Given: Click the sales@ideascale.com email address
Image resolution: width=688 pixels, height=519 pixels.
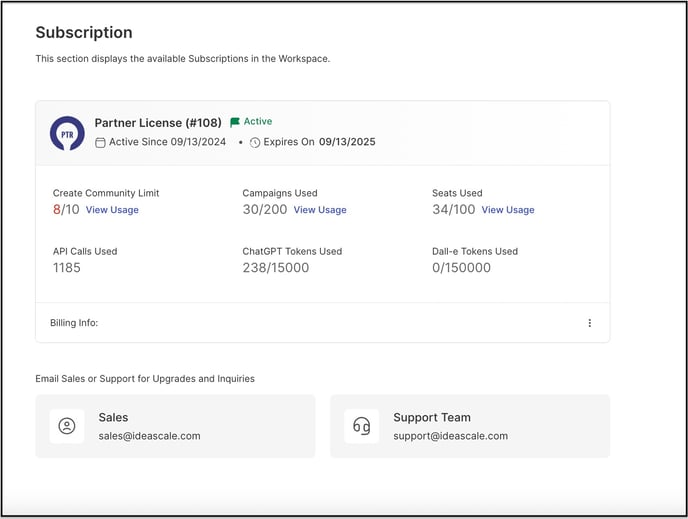Looking at the screenshot, I should point(149,436).
